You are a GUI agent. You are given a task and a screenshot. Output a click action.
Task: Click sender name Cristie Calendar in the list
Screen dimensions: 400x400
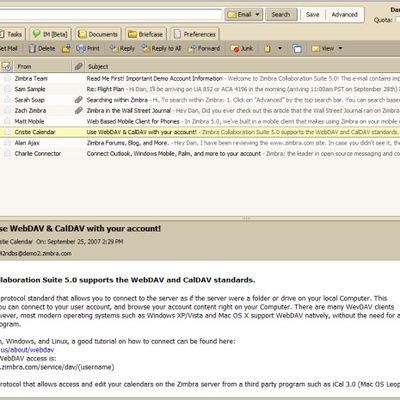[x=35, y=132]
